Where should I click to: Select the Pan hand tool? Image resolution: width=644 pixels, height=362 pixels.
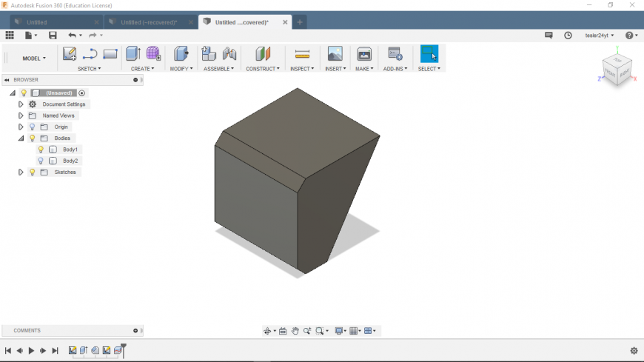pos(295,331)
